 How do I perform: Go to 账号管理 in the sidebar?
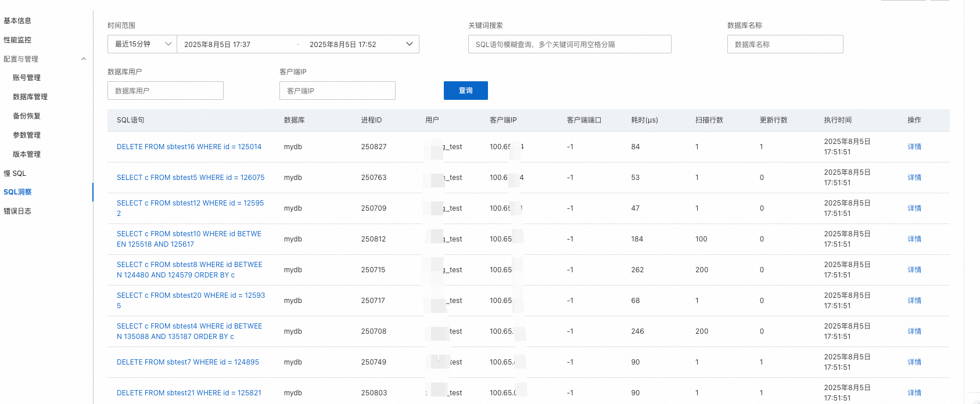coord(27,78)
